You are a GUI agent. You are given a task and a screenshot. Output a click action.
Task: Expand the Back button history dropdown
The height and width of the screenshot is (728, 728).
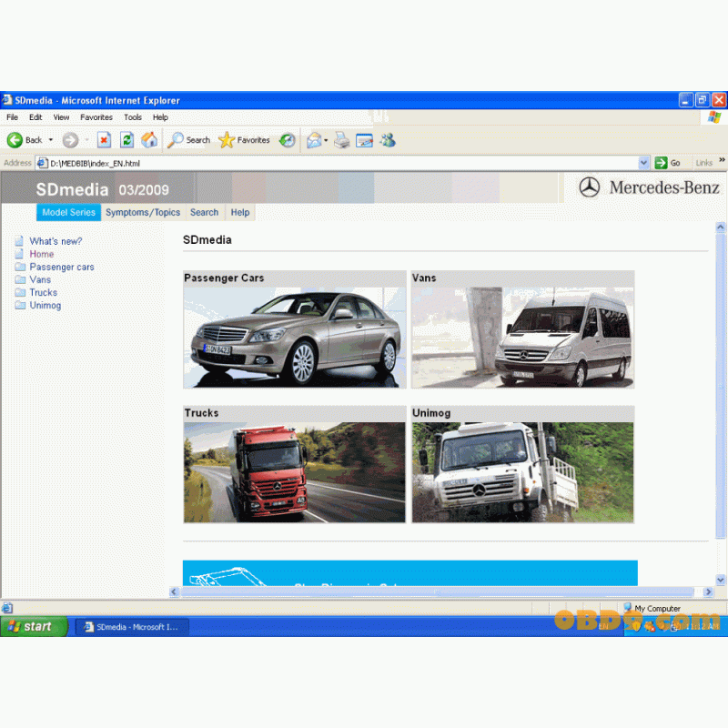tap(51, 140)
